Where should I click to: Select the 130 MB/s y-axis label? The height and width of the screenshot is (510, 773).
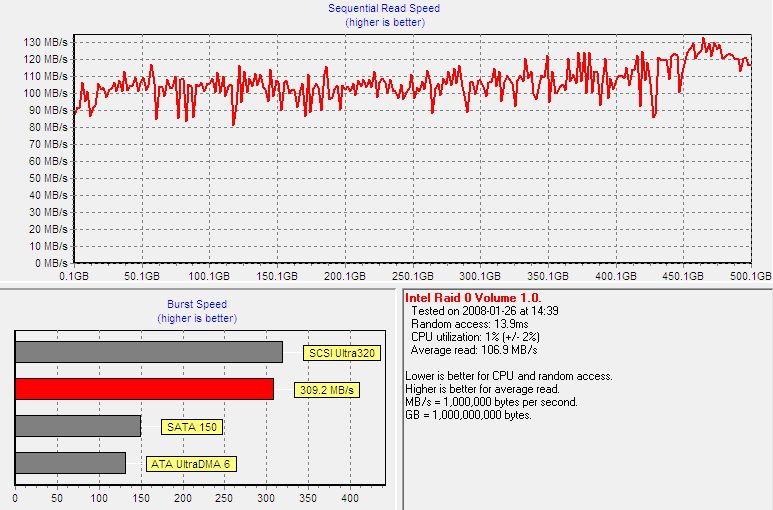pyautogui.click(x=45, y=42)
